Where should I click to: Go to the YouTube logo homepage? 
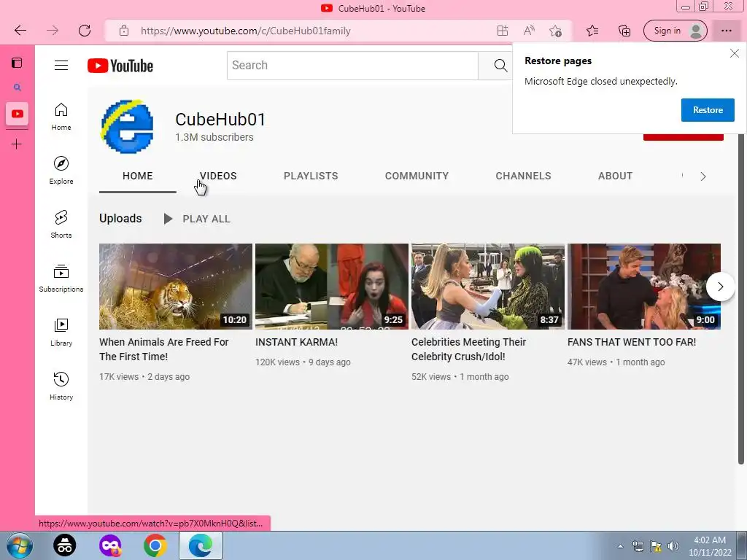[120, 66]
